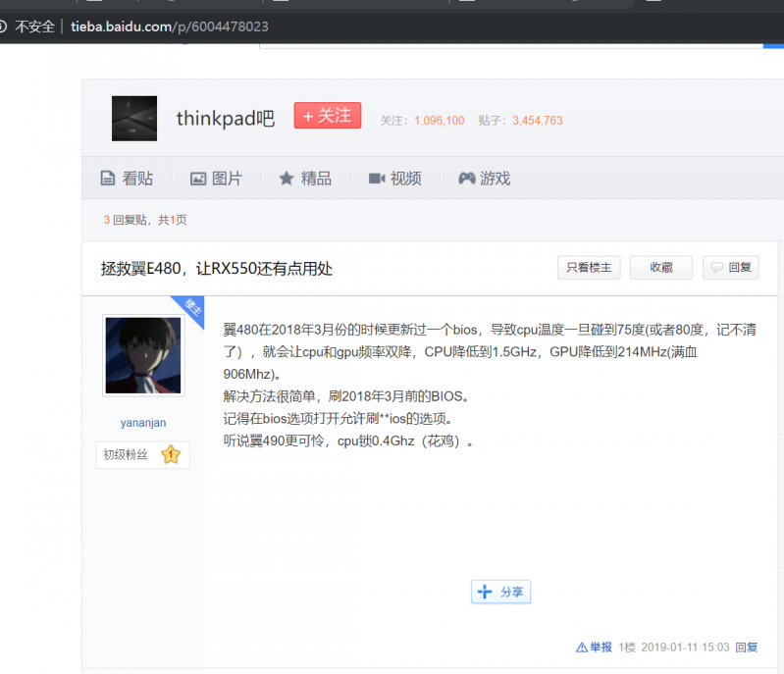Click the 只看楼主 button
This screenshot has height=674, width=784.
pyautogui.click(x=589, y=268)
